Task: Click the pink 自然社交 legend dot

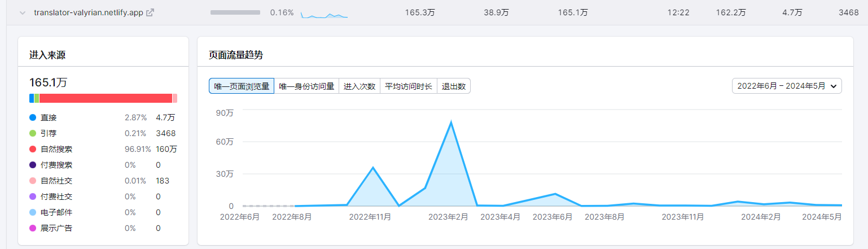Action: click(33, 181)
